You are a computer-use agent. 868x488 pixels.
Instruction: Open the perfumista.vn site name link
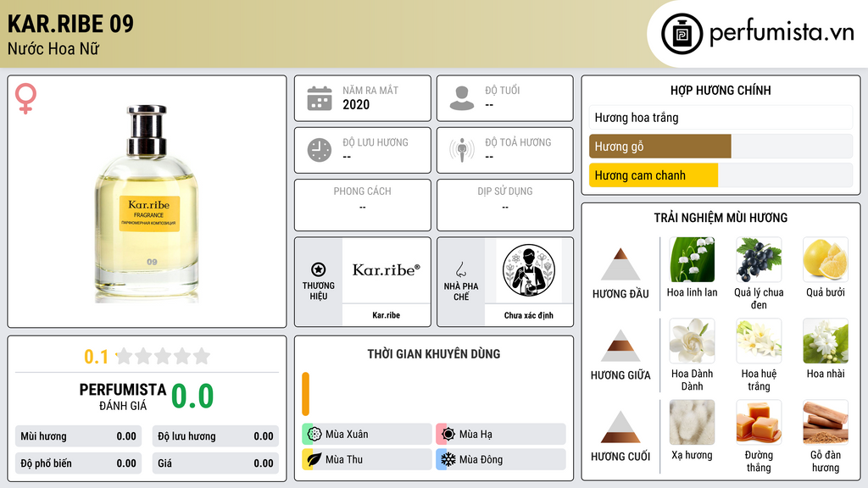[782, 33]
